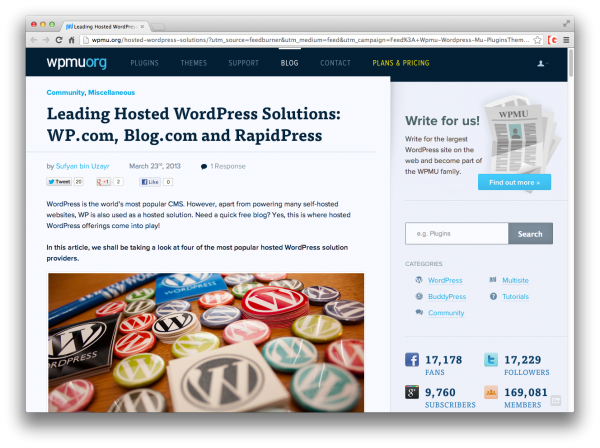Screen dimensions: 600x448
Task: Open the Tutorials category link
Action: click(x=515, y=296)
